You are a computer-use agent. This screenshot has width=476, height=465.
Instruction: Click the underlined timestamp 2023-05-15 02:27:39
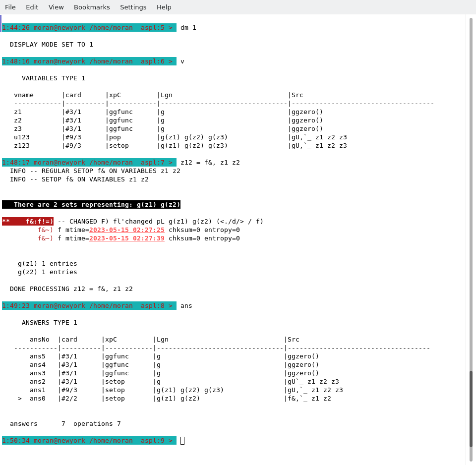pyautogui.click(x=127, y=238)
